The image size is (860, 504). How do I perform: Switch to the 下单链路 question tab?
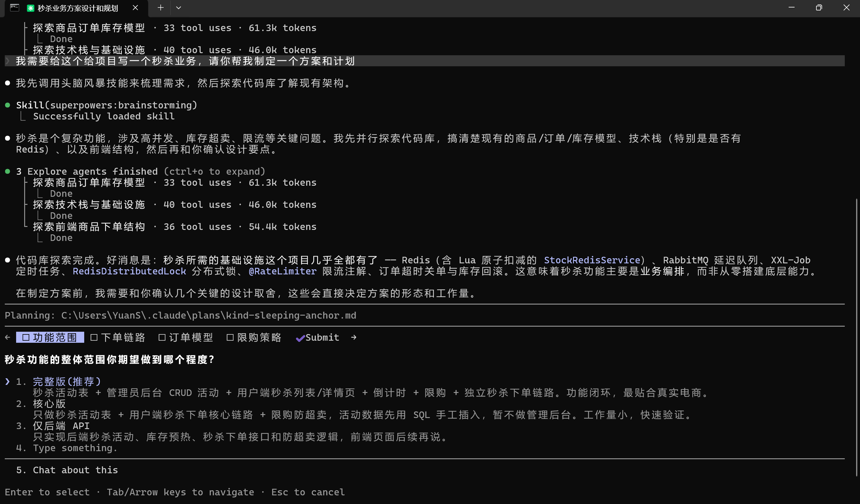click(x=118, y=337)
